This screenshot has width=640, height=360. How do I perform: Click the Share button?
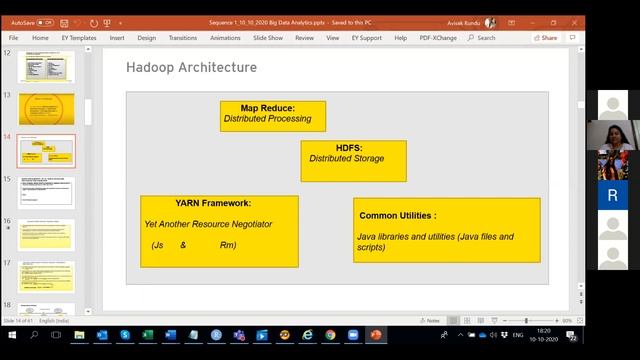click(x=546, y=38)
